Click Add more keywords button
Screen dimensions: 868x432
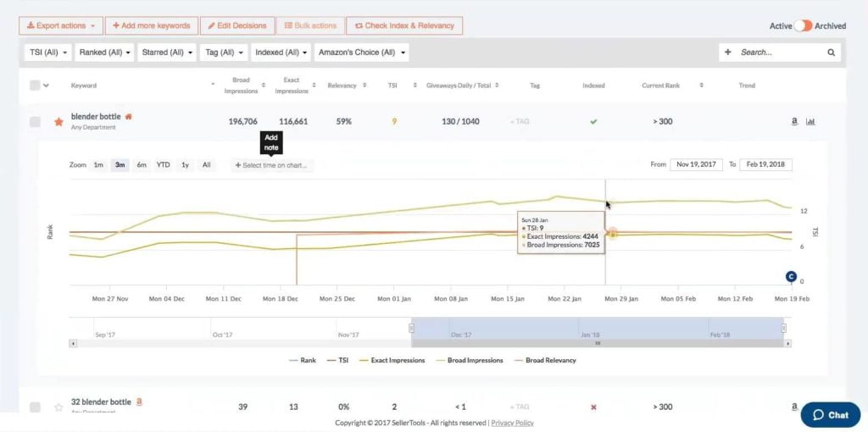coord(152,25)
